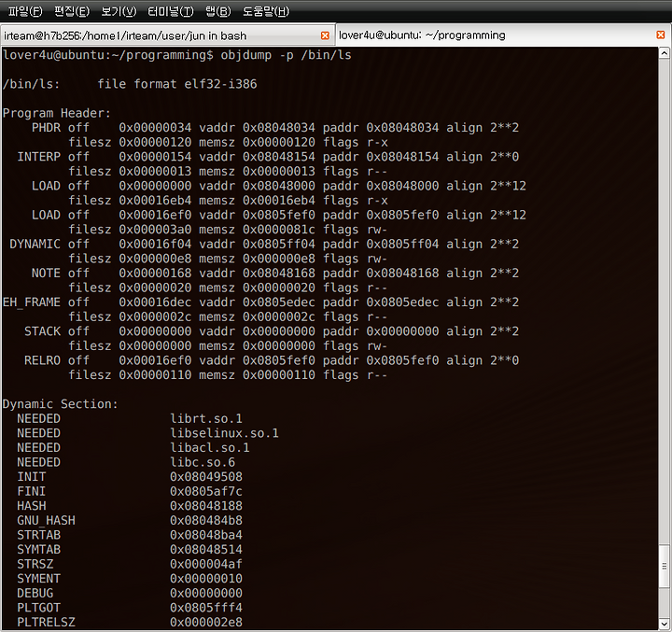Viewport: 672px width, 632px height.
Task: Close the irteam@h7b256 terminal tab
Action: tap(325, 35)
